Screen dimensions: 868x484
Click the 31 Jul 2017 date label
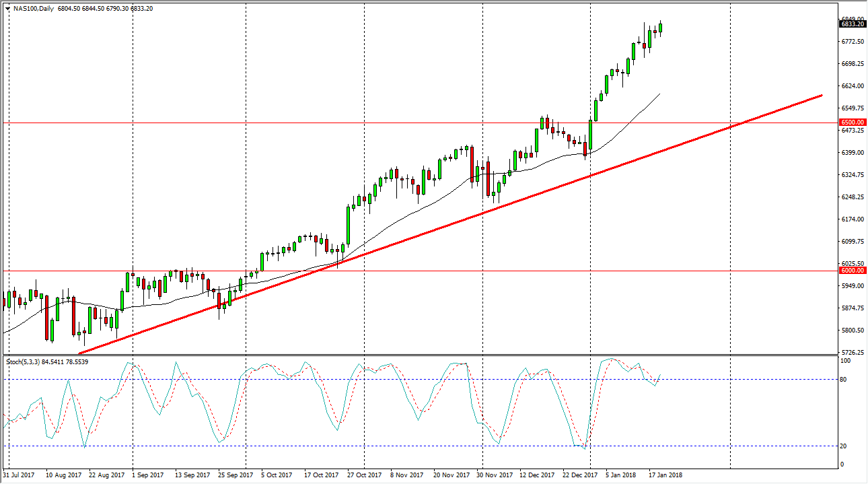coord(20,475)
